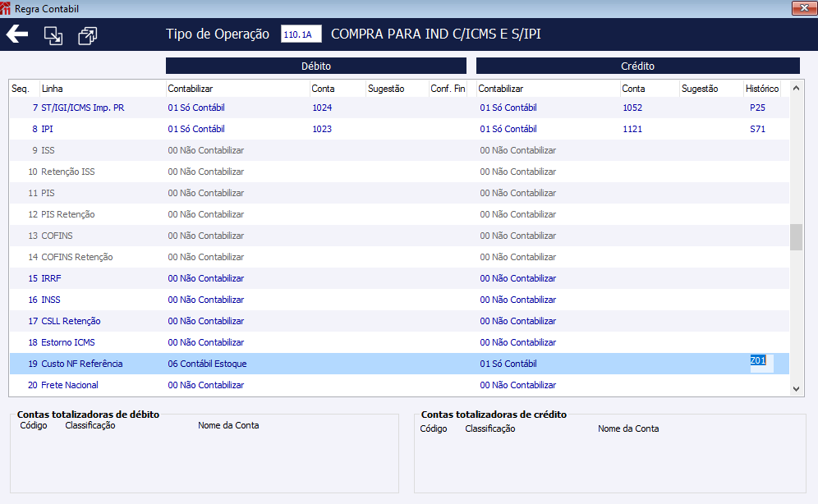Click the copy windows icon in header
Image resolution: width=818 pixels, height=504 pixels.
tap(87, 35)
